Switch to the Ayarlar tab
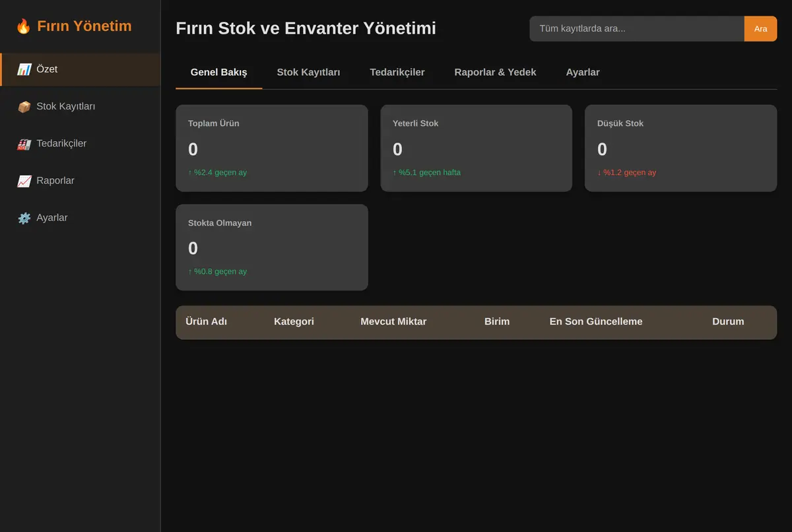 point(583,72)
